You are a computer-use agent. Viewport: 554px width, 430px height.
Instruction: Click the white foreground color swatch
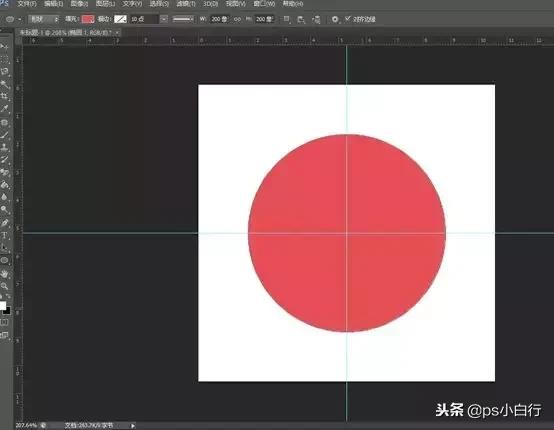2,306
